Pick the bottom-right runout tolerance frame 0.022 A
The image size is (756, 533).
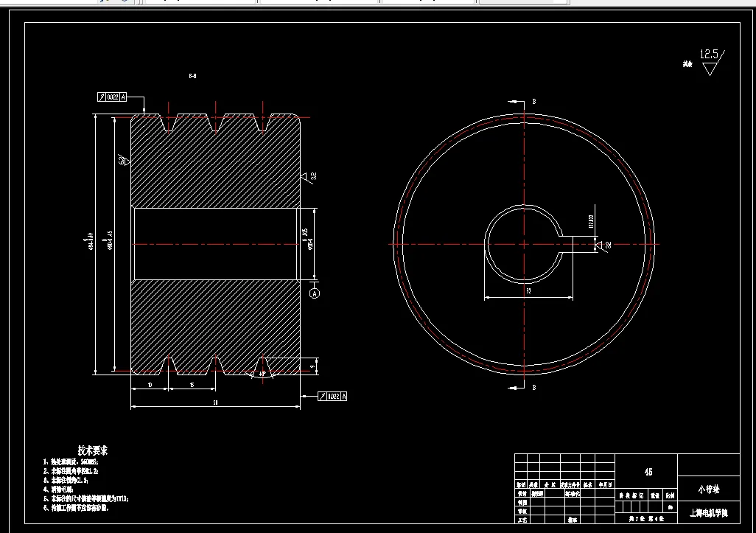click(332, 396)
